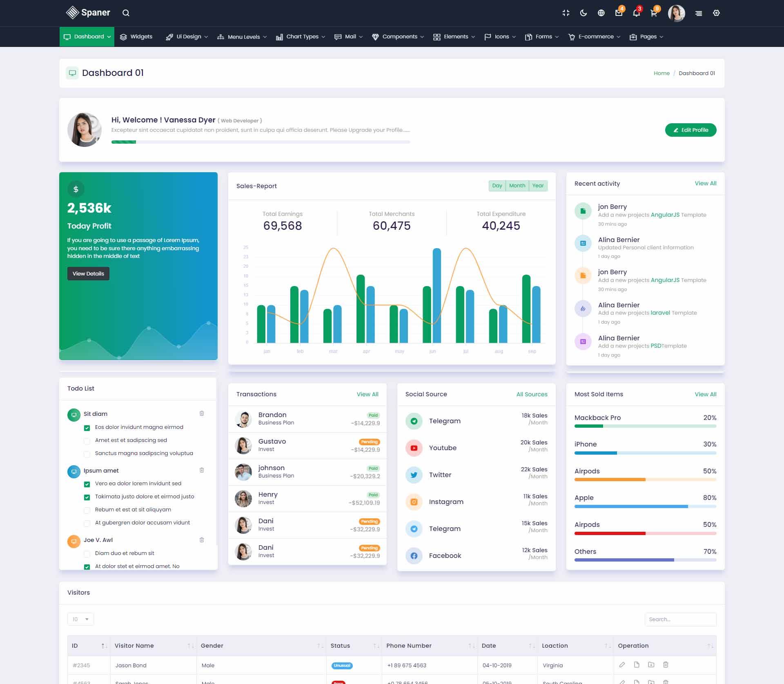Click the fullscreen toggle icon
784x684 pixels.
click(566, 13)
